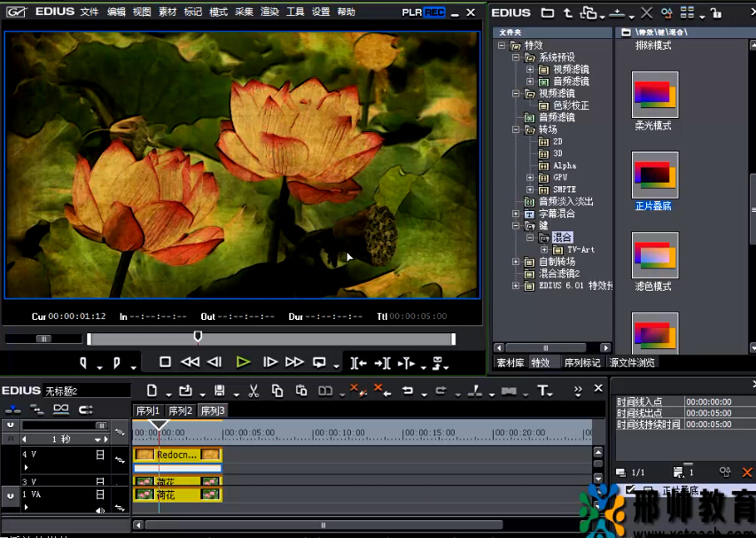
Task: Click the Cut scissors icon
Action: [x=253, y=390]
